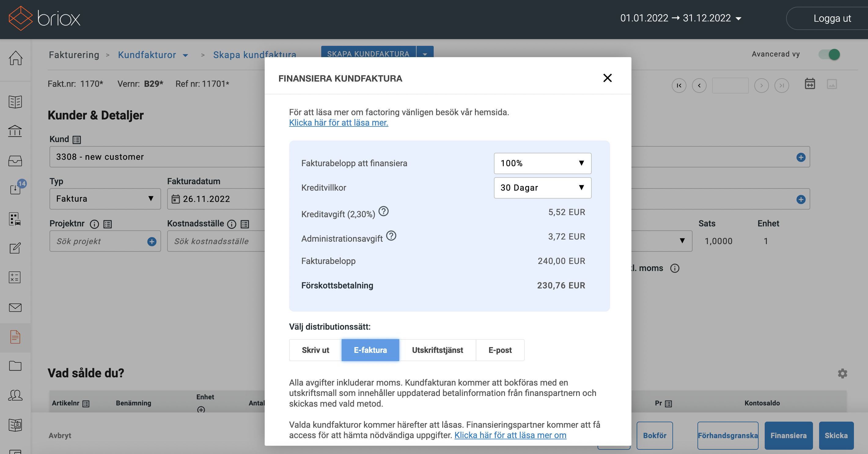
Task: Choose the Utskriftstjänst tab option
Action: point(437,350)
